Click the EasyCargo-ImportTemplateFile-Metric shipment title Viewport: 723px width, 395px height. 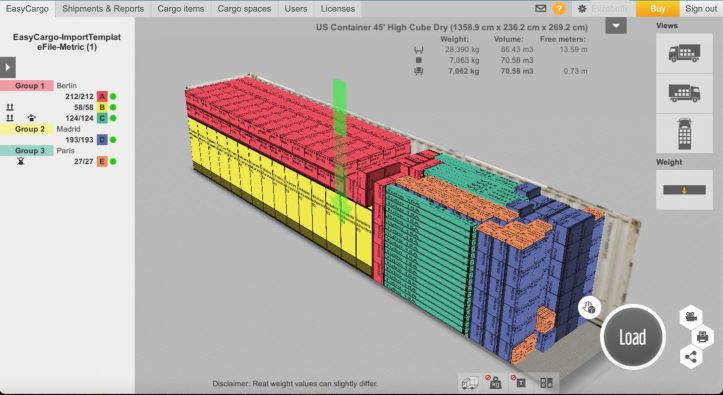(67, 42)
